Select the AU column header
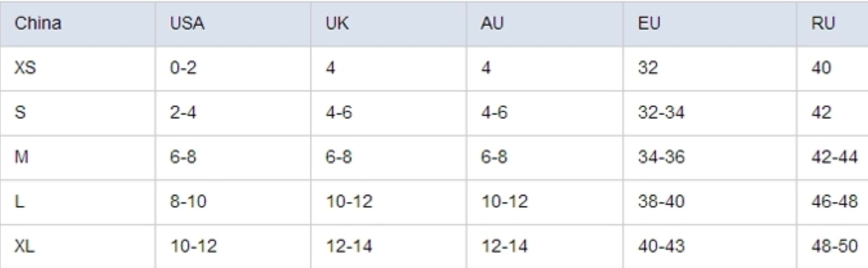Viewport: 868px width, 268px height. tap(545, 24)
